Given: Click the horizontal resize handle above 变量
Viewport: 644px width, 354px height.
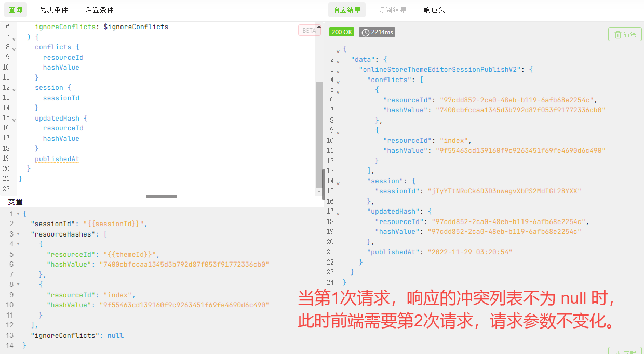Looking at the screenshot, I should click(x=162, y=196).
